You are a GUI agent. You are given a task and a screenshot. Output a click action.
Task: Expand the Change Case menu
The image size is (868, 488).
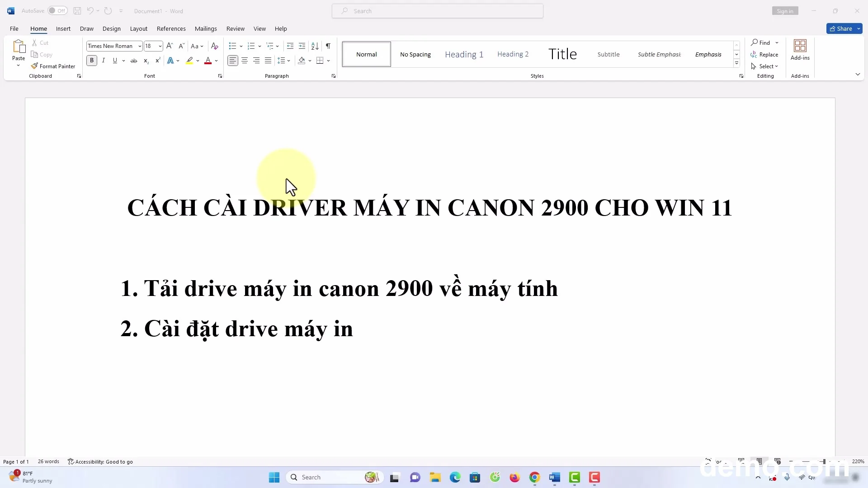[x=197, y=46]
